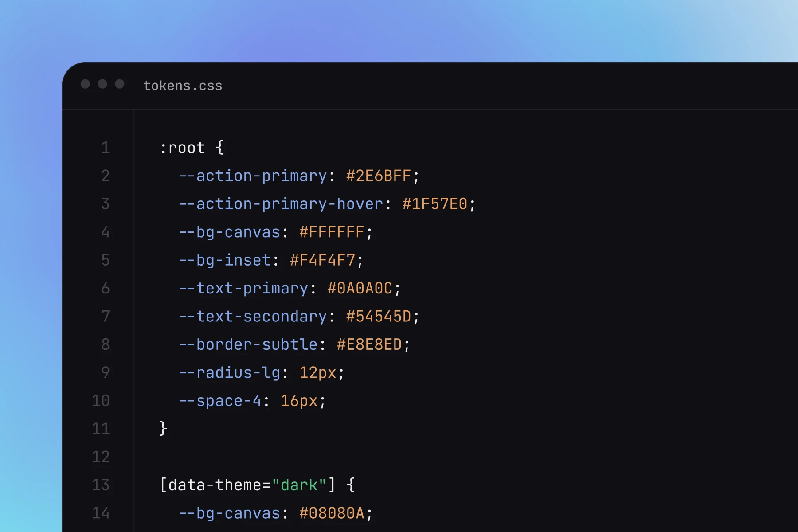Click the #F4F4F7 hex value
Viewport: 798px width, 532px height.
(x=322, y=260)
